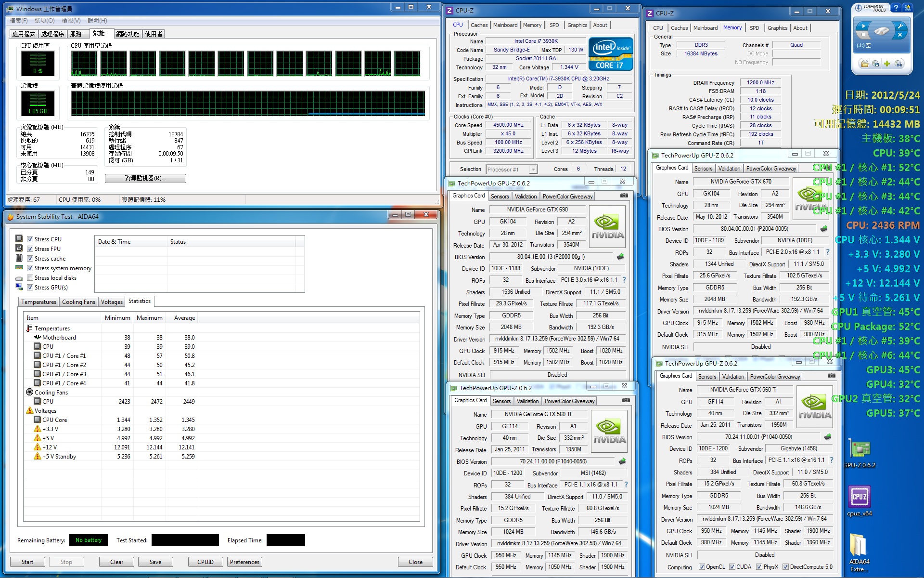This screenshot has width=924, height=578.
Task: Click Average column header in Statistics table
Action: point(181,317)
